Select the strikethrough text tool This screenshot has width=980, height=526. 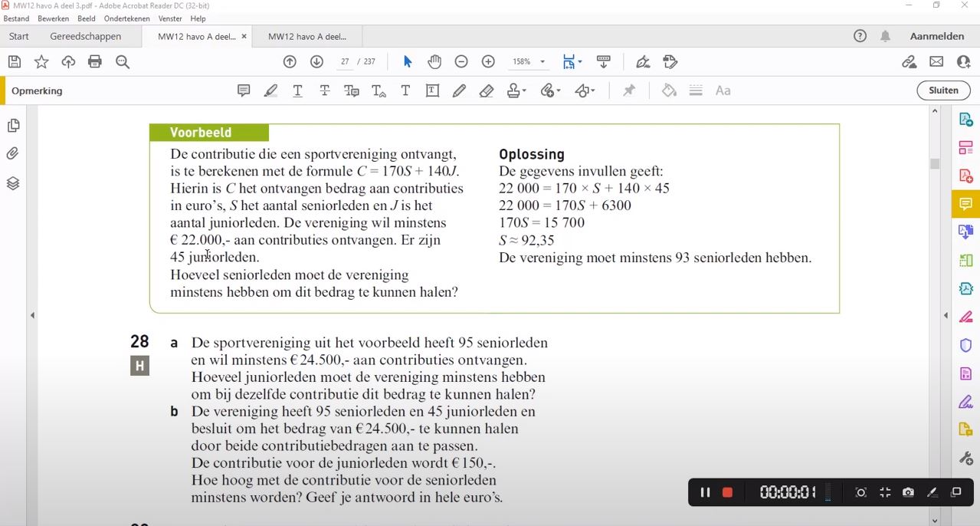[x=325, y=90]
